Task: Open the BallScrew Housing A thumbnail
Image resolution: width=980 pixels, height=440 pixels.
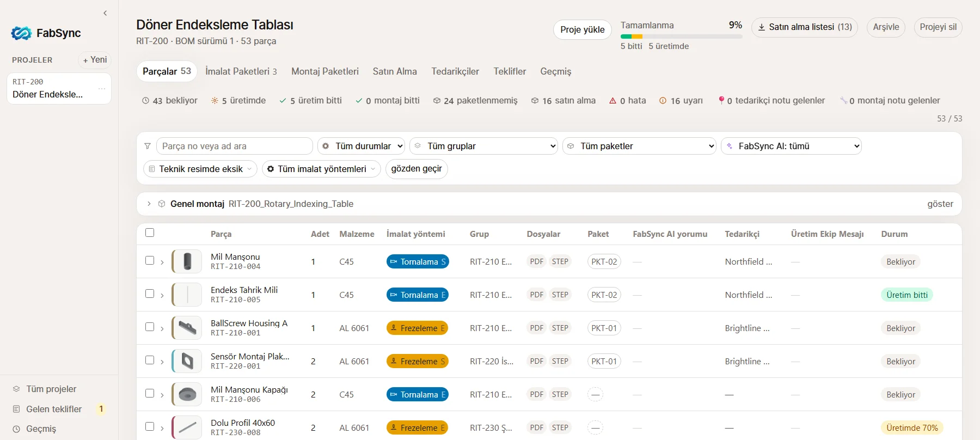Action: [187, 328]
